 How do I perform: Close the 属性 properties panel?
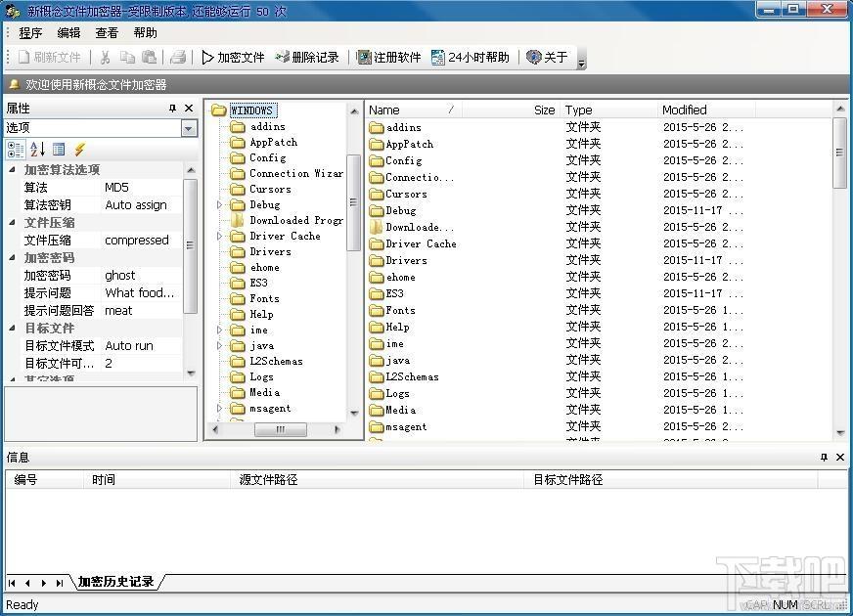point(189,109)
